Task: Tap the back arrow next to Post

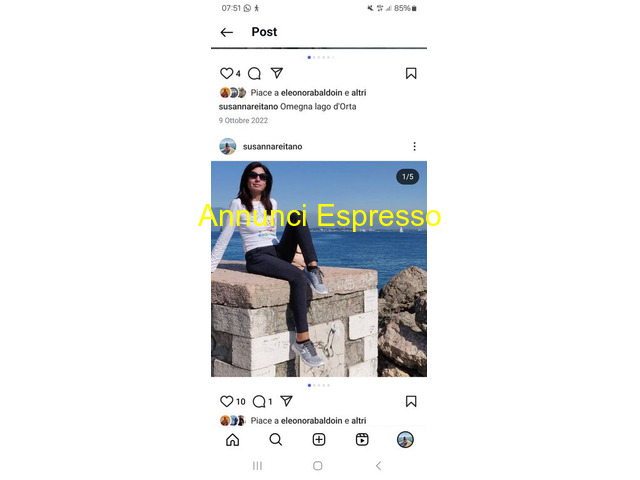Action: [227, 32]
